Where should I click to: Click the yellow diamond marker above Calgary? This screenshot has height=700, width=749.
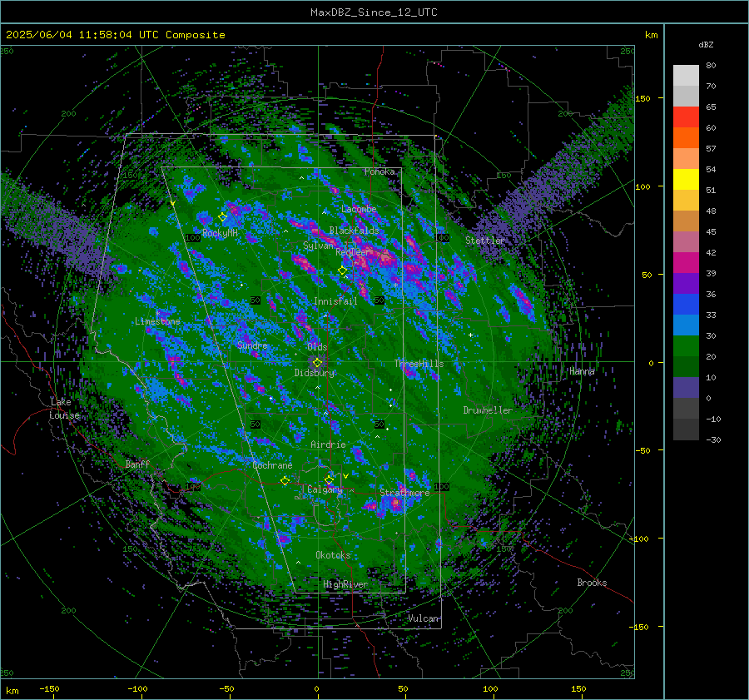329,479
